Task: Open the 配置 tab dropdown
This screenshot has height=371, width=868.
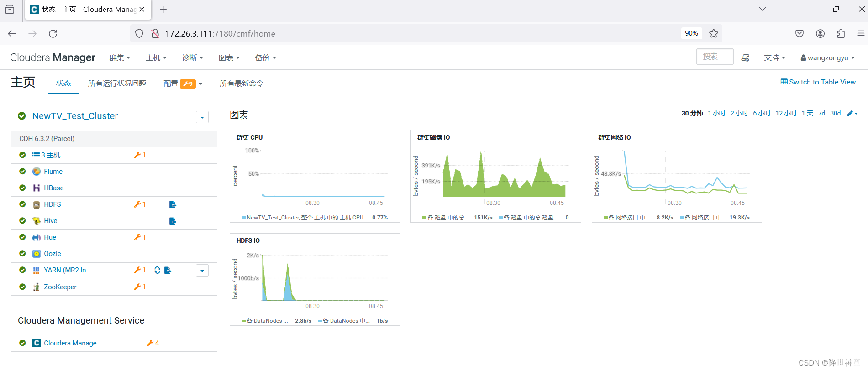Action: pos(183,84)
